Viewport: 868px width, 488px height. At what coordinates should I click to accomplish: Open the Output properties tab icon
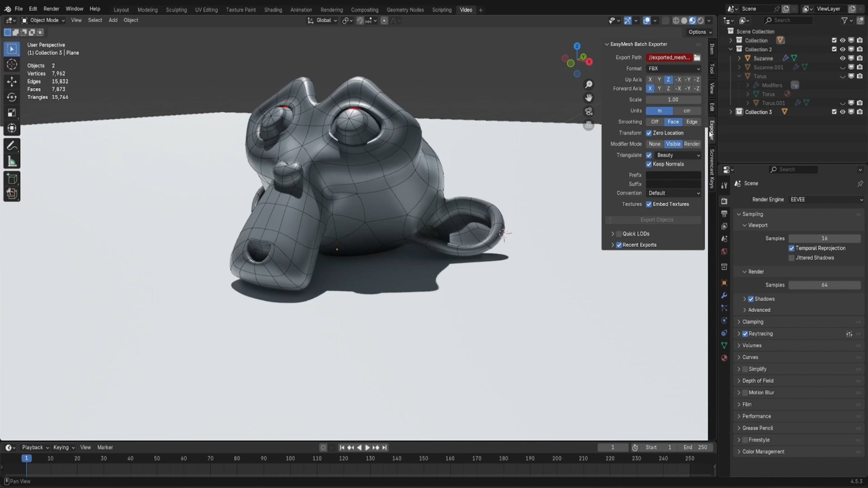pyautogui.click(x=724, y=213)
